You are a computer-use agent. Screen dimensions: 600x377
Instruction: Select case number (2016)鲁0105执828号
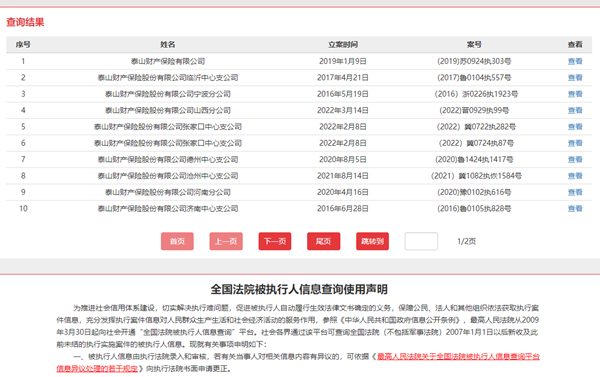pos(474,209)
